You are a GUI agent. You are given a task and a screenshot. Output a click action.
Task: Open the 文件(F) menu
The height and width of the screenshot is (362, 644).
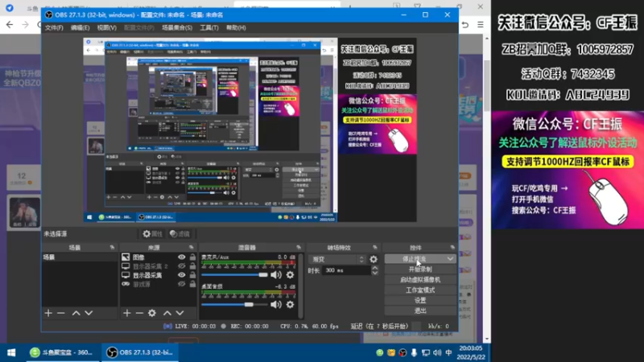[x=54, y=28]
